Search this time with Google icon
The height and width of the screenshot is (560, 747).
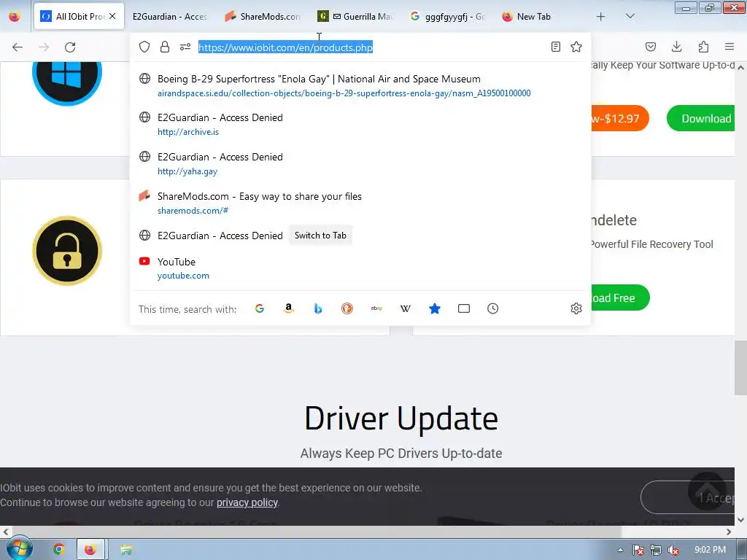point(260,308)
